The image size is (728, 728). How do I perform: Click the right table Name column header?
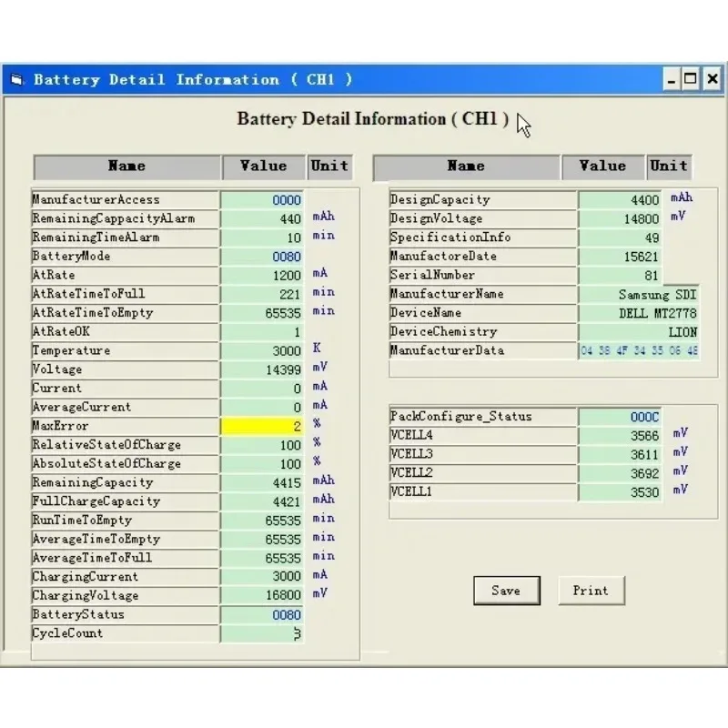(x=467, y=167)
